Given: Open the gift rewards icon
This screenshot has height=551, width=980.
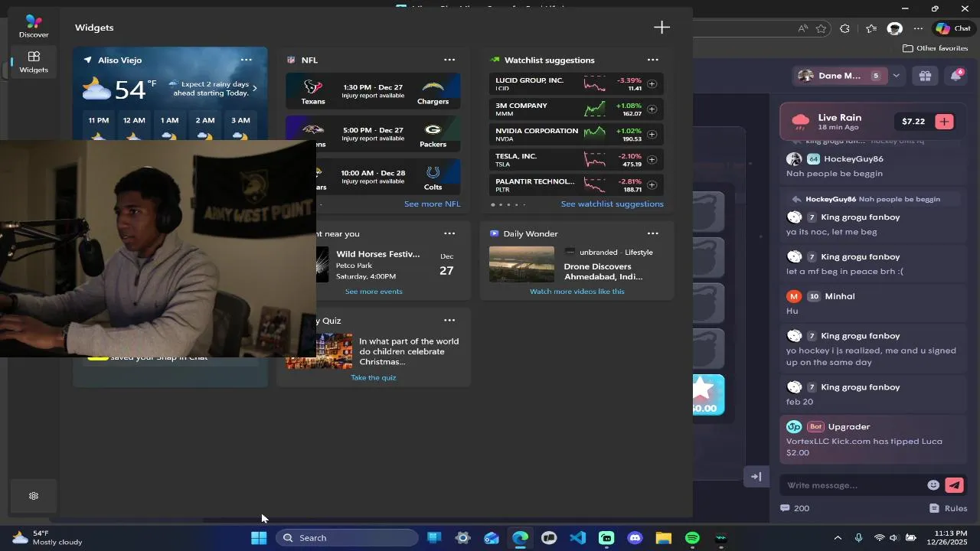Looking at the screenshot, I should (x=925, y=76).
